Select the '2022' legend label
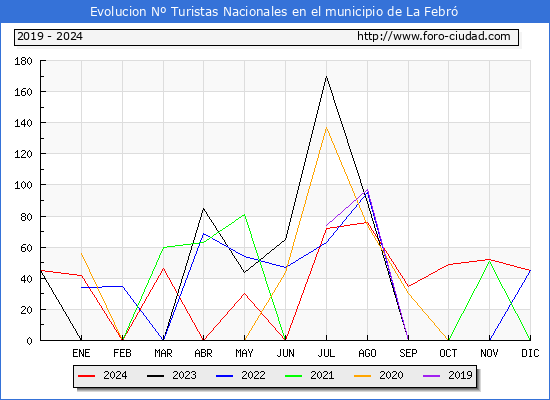This screenshot has height=400, width=550. [253, 375]
